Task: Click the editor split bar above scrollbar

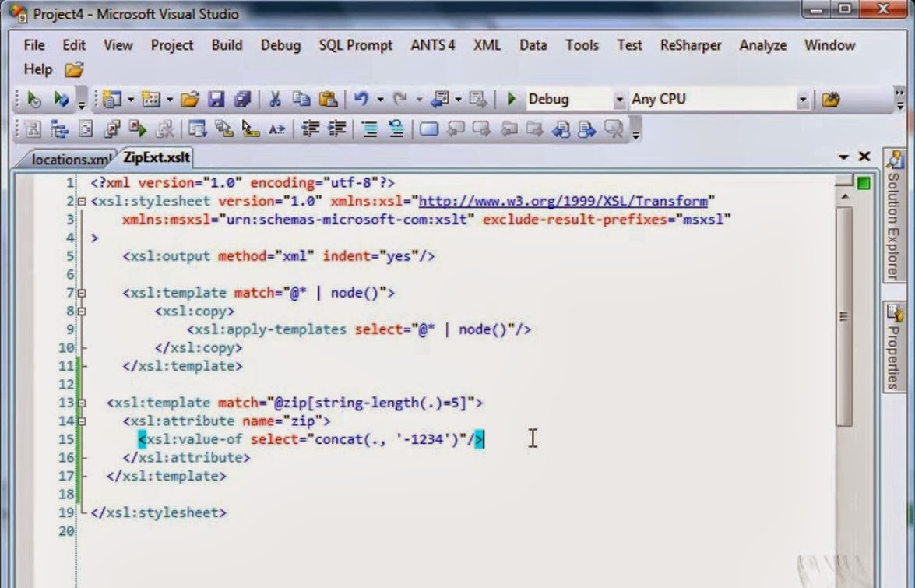Action: (844, 181)
